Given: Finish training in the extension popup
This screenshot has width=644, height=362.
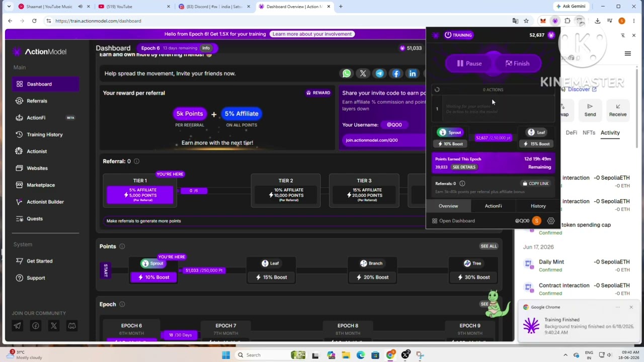Looking at the screenshot, I should [x=518, y=63].
